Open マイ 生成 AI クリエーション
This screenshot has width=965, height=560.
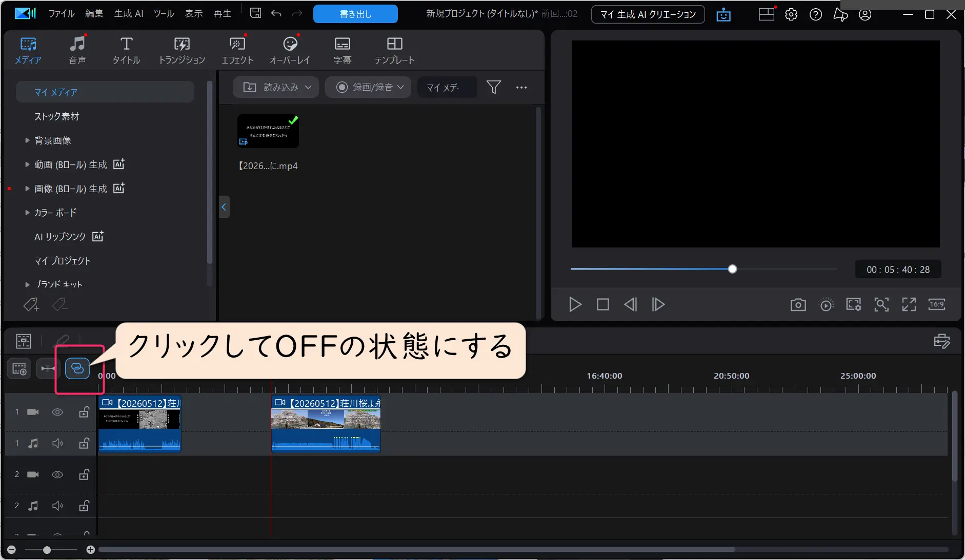click(x=648, y=14)
